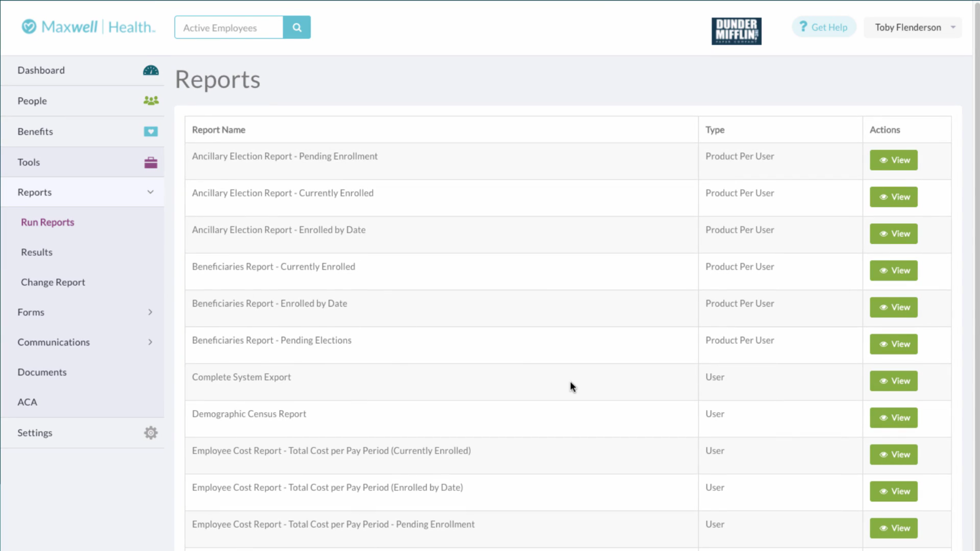Click the People group icon

151,101
